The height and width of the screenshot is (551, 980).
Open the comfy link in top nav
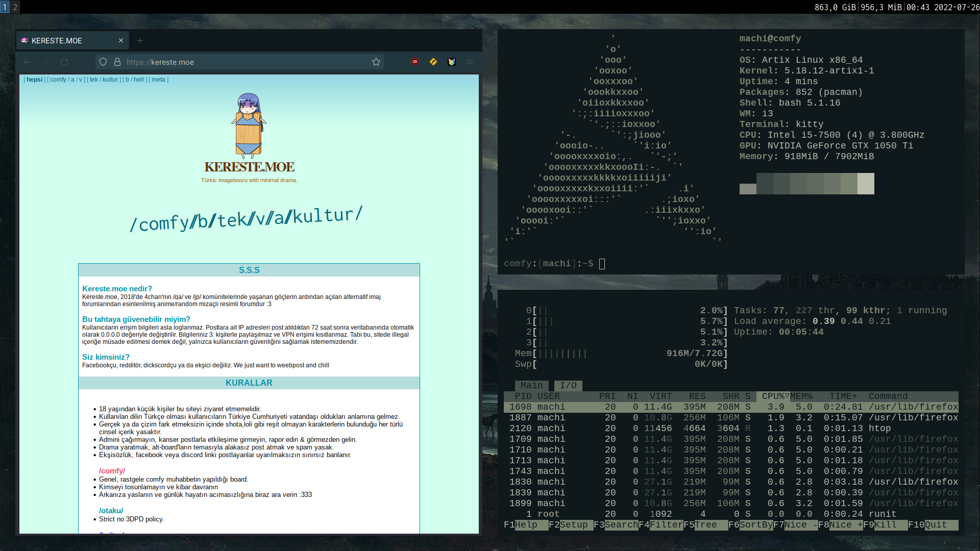point(58,80)
